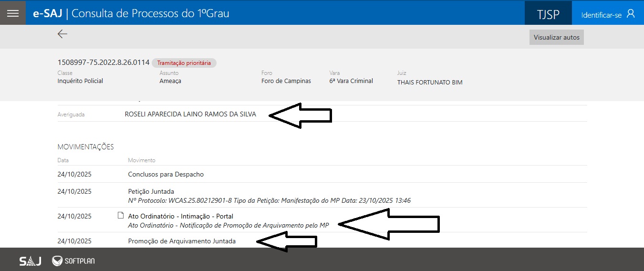
Task: Click the e-SAJ title in header
Action: click(47, 13)
